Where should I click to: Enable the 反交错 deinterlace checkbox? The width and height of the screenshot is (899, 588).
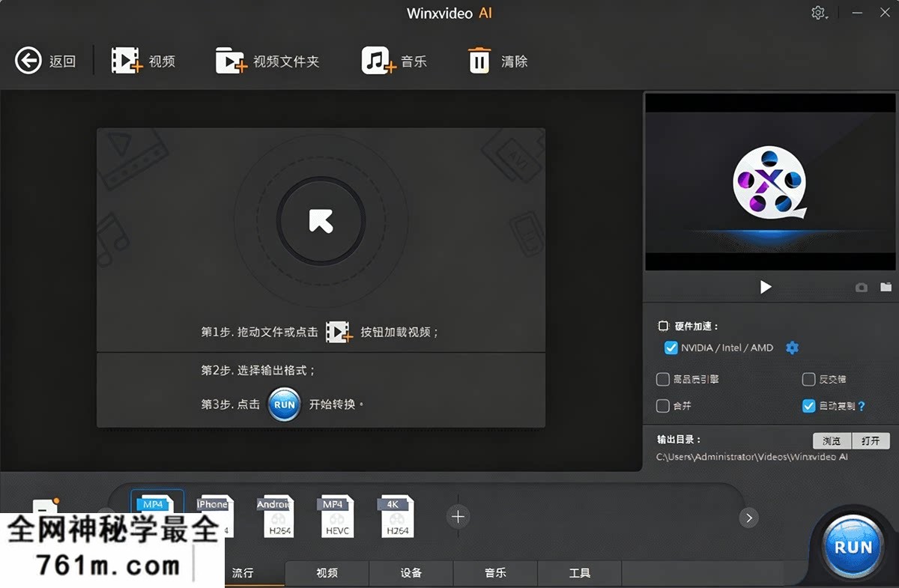[808, 380]
